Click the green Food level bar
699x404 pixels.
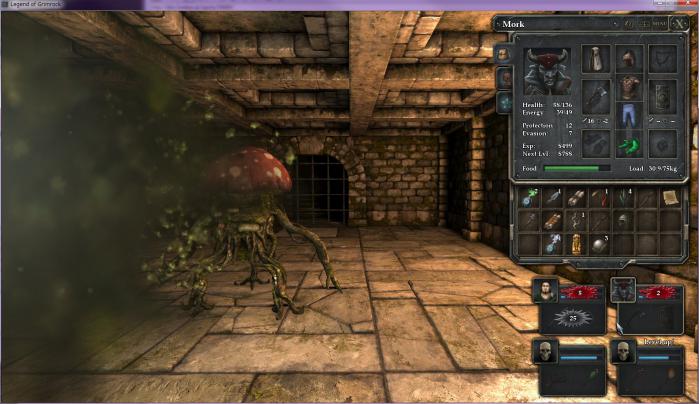tap(577, 169)
